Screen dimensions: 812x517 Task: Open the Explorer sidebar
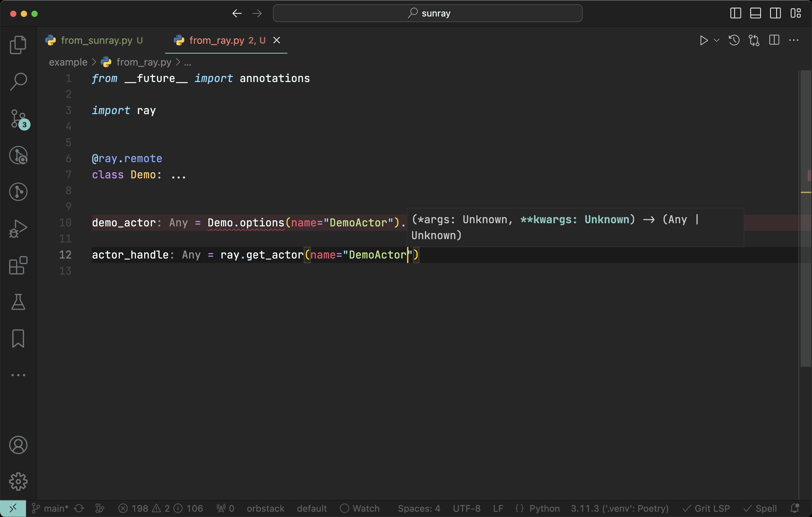point(18,45)
